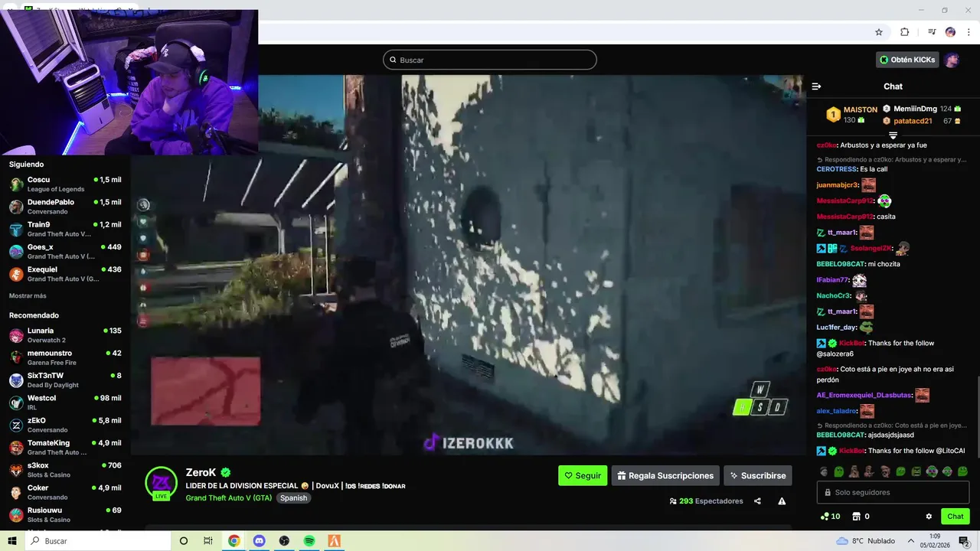Open Coker recommended channel
This screenshot has width=980, height=551.
pyautogui.click(x=65, y=492)
